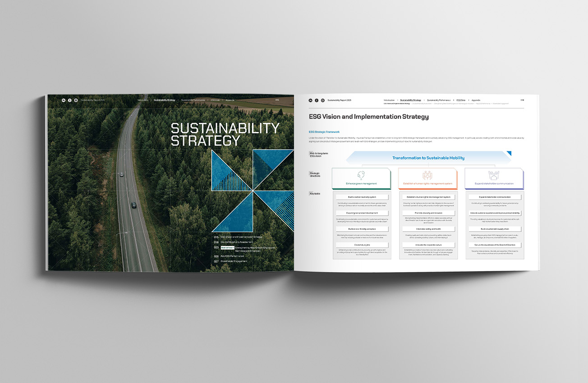
Task: Open 'Key ESG Performance' contents entry
Action: (x=235, y=256)
